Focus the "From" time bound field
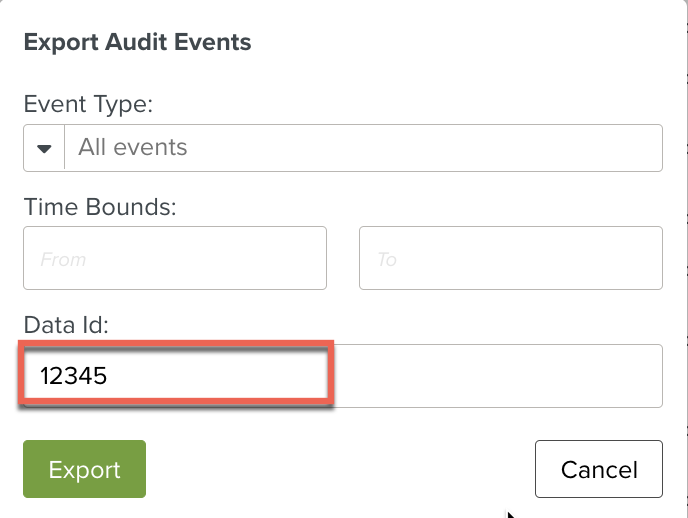The height and width of the screenshot is (518, 688). [x=175, y=258]
